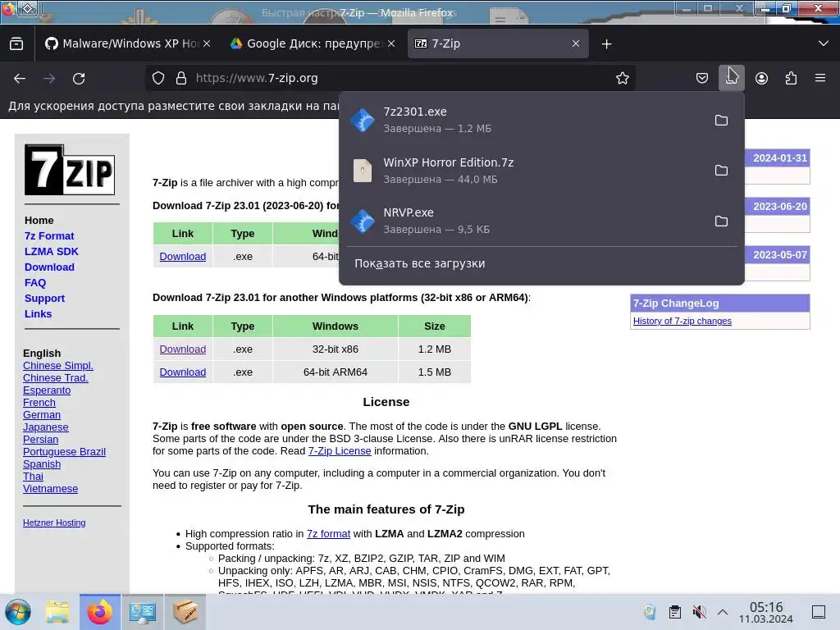This screenshot has width=840, height=630.
Task: Switch language to Vietnamese
Action: pyautogui.click(x=50, y=489)
